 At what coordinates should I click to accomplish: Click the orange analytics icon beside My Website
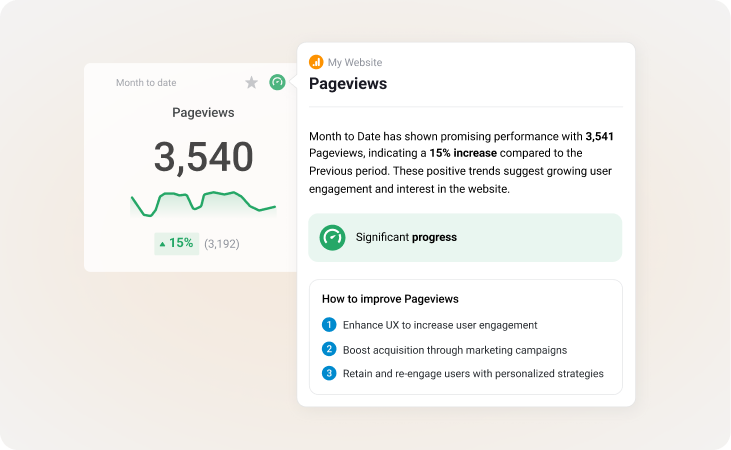click(316, 62)
